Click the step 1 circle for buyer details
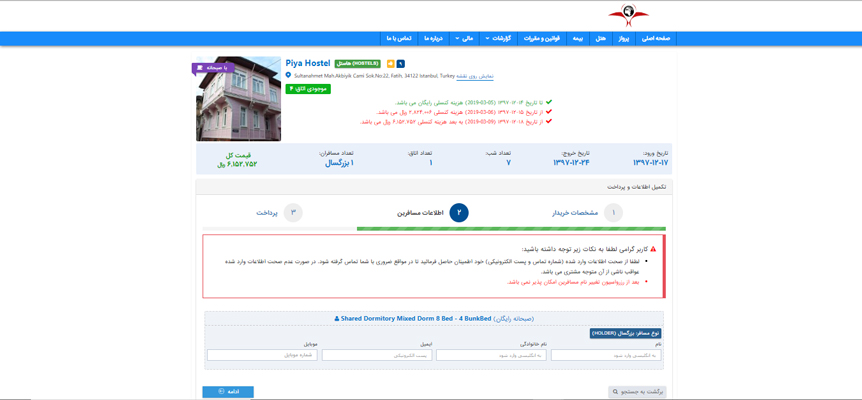 tap(613, 212)
